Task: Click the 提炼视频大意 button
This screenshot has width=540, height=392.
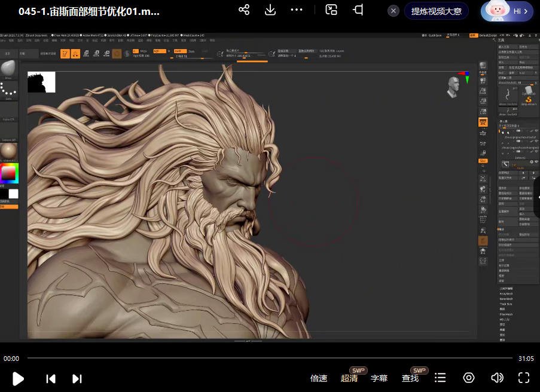Action: click(437, 11)
